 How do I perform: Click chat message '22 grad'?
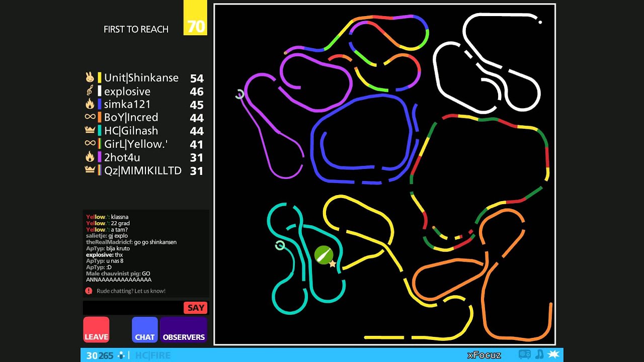tap(120, 223)
